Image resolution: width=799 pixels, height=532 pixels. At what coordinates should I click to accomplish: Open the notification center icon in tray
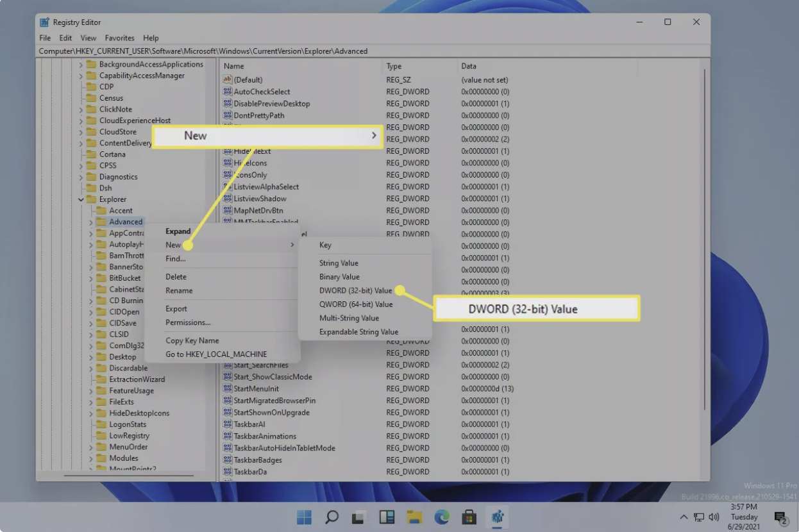coord(780,517)
